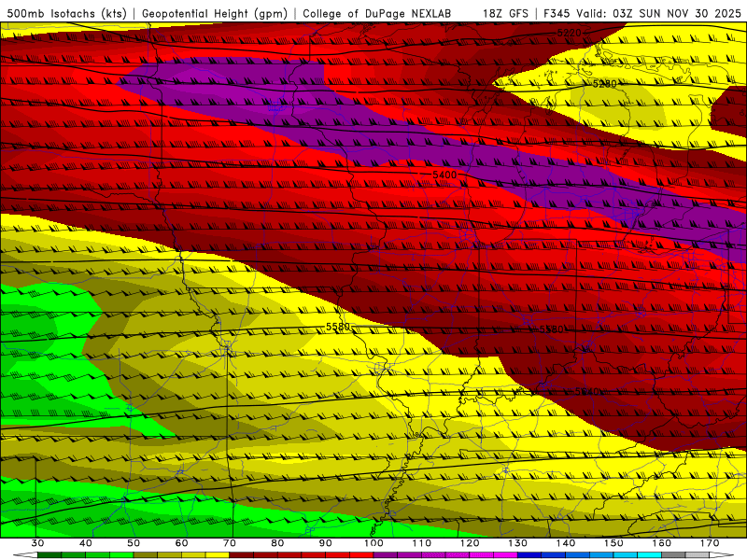The height and width of the screenshot is (560, 747).
Task: Click the dark gray 160–165 kt legend swatch
Action: tap(673, 555)
